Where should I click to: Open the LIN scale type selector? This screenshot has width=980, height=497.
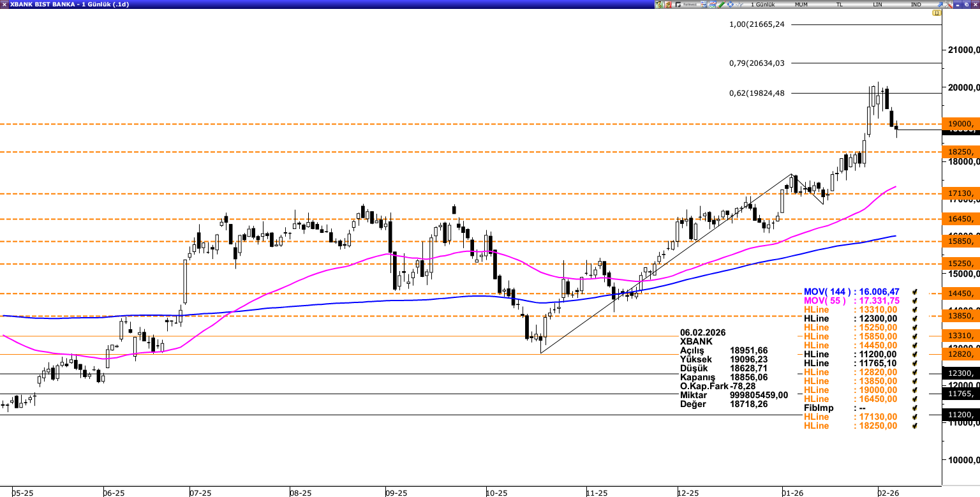coord(878,4)
